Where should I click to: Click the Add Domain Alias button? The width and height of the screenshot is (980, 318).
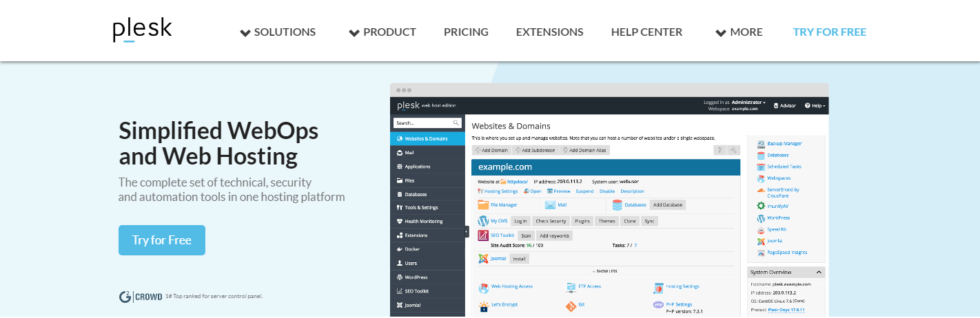coord(584,150)
